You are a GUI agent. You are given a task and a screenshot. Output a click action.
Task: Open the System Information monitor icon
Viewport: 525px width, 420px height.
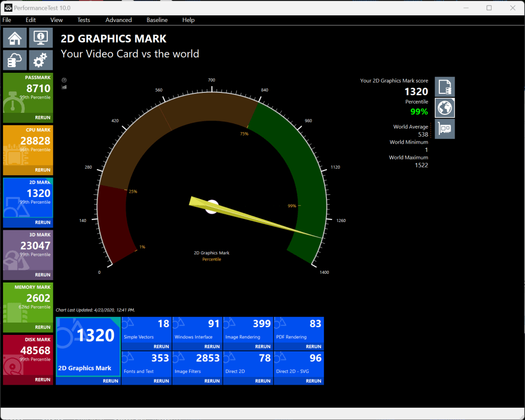[41, 38]
